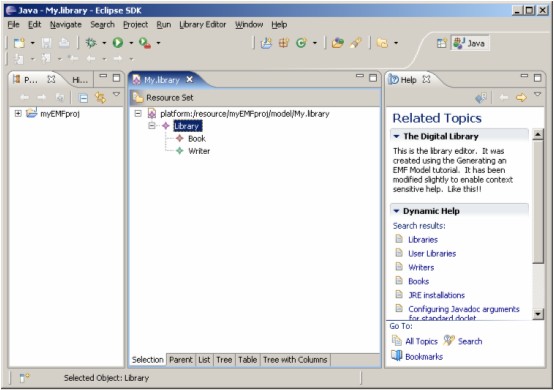Click the Debug bug icon
The image size is (554, 390).
(91, 43)
